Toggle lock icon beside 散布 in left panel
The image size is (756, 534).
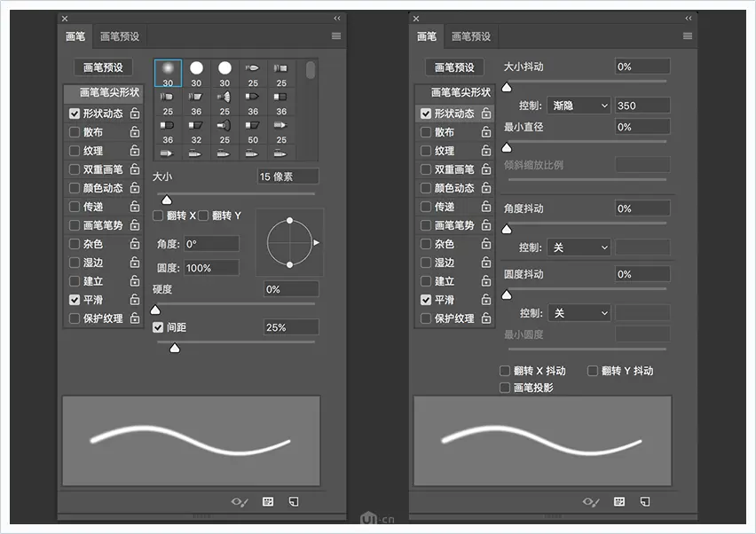point(135,131)
